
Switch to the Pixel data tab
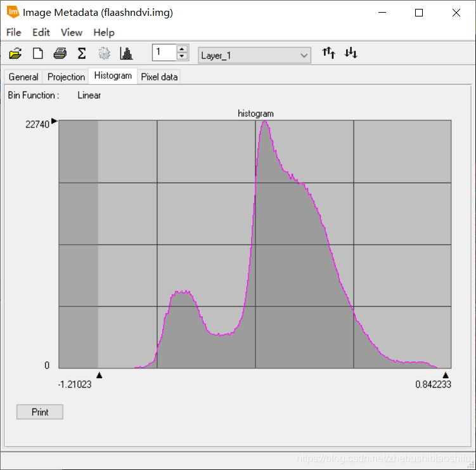(x=159, y=77)
